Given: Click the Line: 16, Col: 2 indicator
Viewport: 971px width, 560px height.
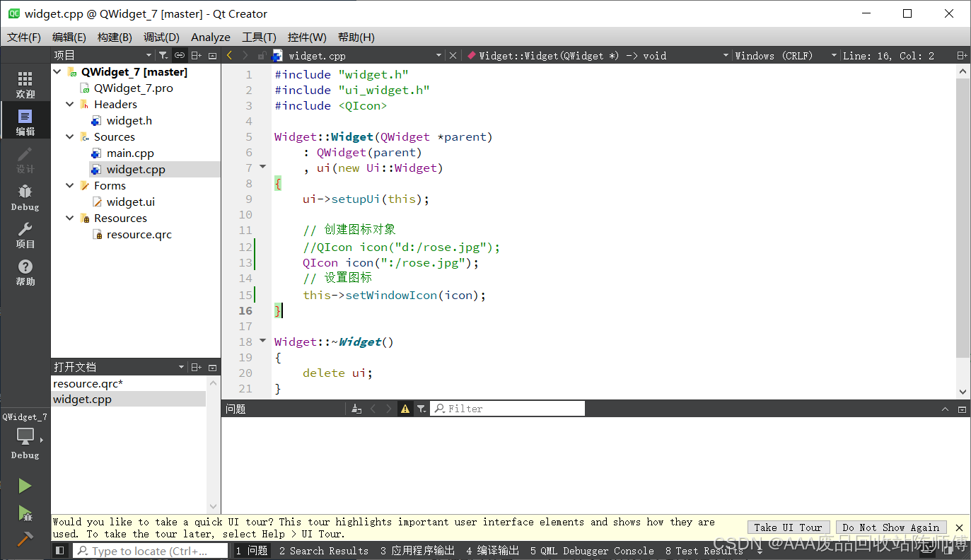Looking at the screenshot, I should (888, 55).
